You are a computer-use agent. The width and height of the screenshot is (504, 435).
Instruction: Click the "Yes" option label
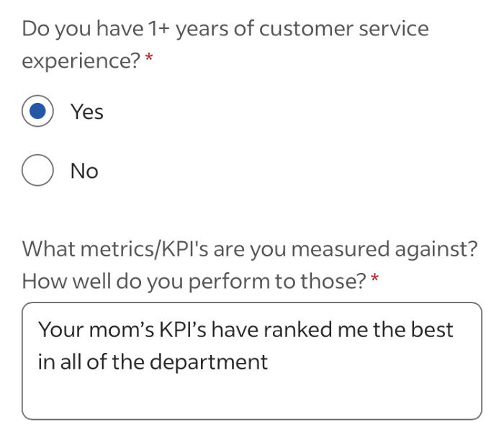pos(87,112)
